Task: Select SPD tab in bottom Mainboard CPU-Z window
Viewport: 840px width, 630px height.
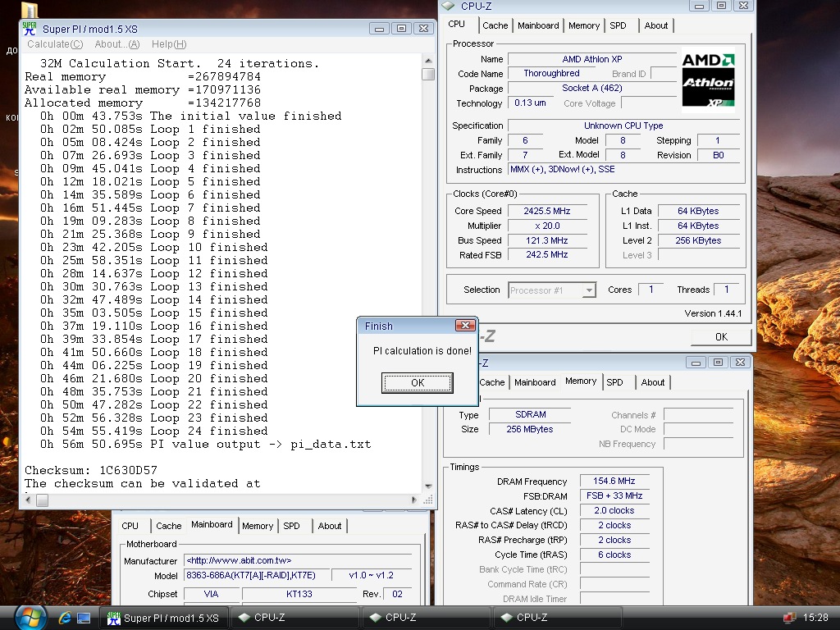Action: 291,526
